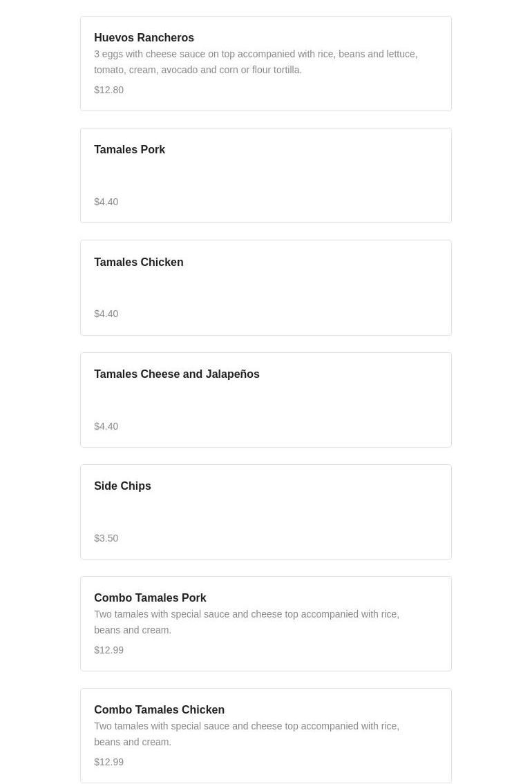Open the Huevos Rancheros menu item
This screenshot has width=532, height=784.
coord(144,38)
